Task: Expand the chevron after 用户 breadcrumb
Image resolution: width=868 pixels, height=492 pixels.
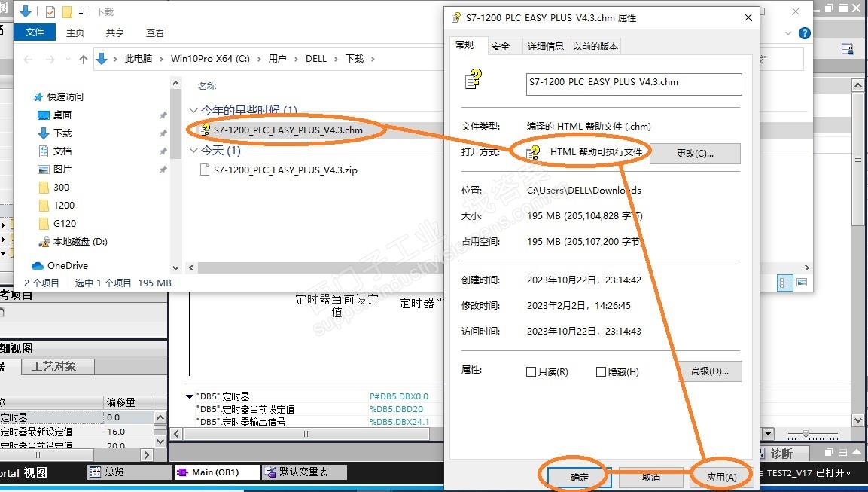Action: [x=296, y=58]
